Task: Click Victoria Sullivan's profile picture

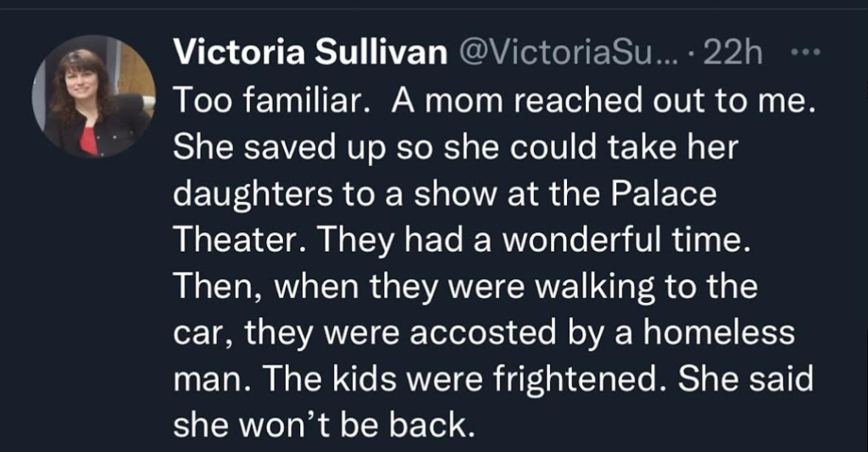Action: [x=94, y=96]
